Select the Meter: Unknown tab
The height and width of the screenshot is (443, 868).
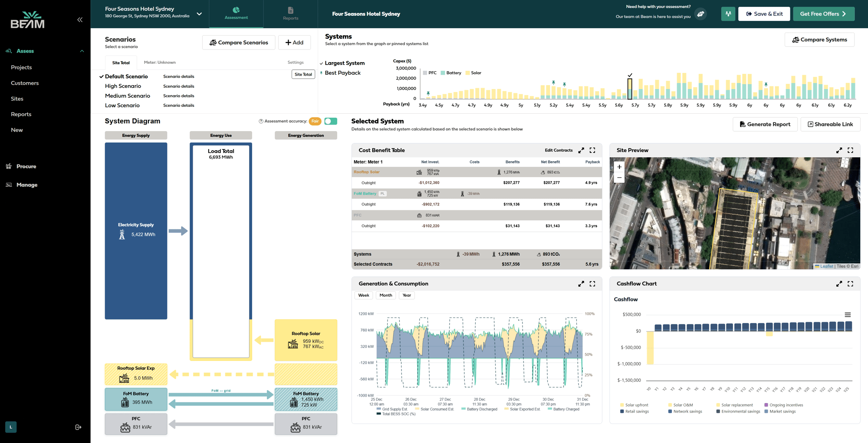pos(160,63)
